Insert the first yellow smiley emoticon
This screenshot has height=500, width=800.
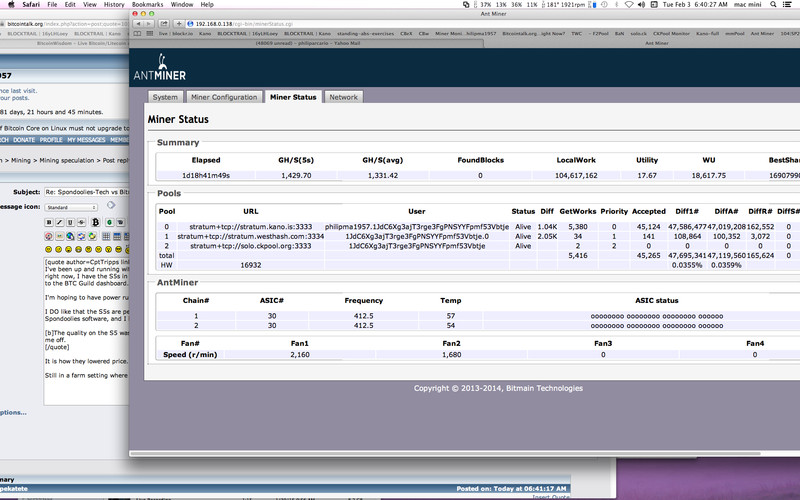coord(48,249)
